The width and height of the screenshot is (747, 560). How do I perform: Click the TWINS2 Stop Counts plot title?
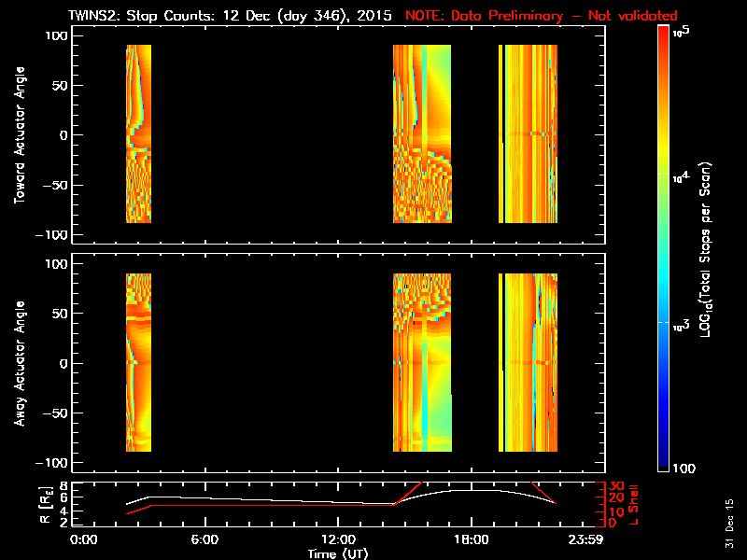(x=230, y=15)
